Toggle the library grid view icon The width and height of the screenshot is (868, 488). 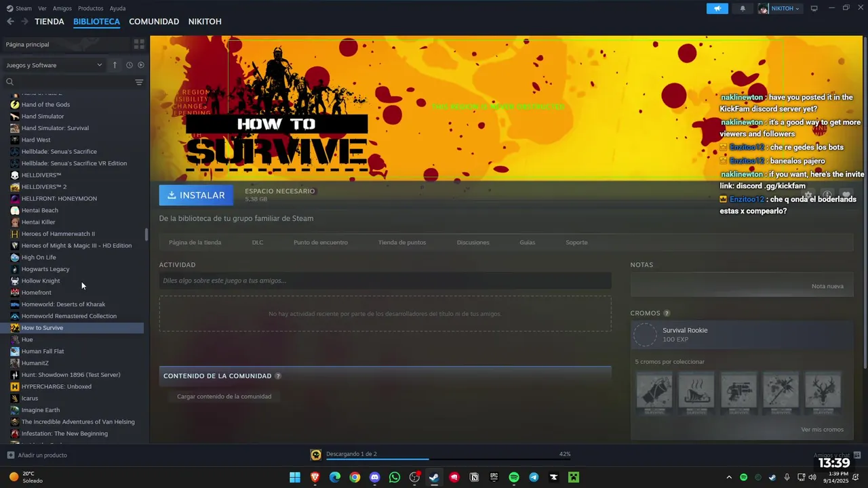pyautogui.click(x=139, y=44)
